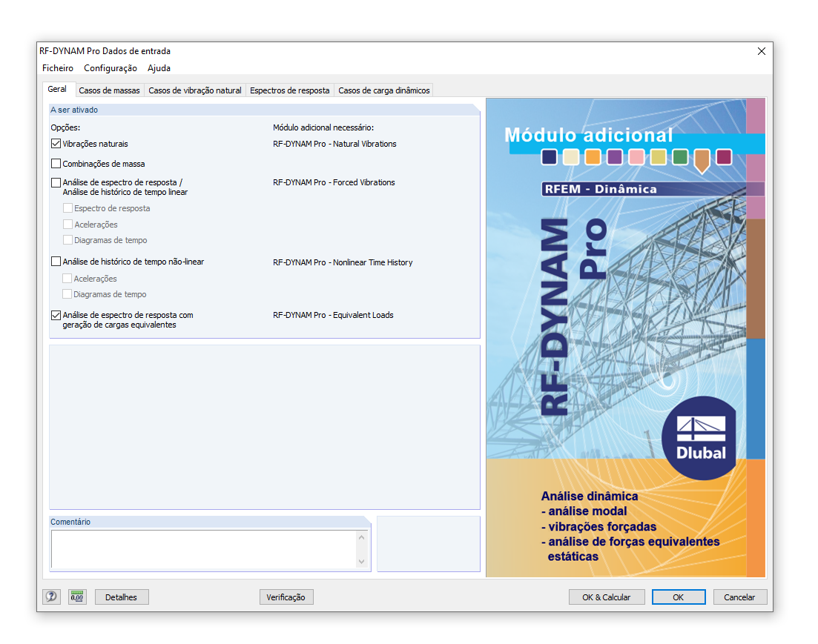Image resolution: width=818 pixels, height=644 pixels.
Task: Click the tan pointer marker swatch in banner
Action: coord(702,159)
